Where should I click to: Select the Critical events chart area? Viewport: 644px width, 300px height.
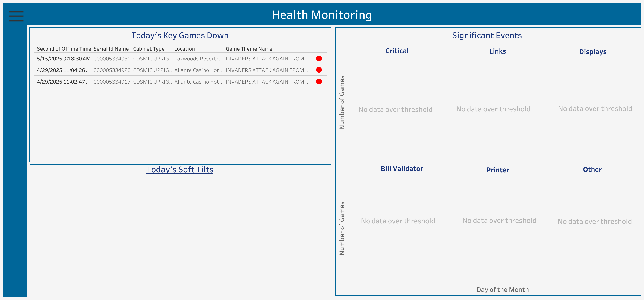[396, 109]
